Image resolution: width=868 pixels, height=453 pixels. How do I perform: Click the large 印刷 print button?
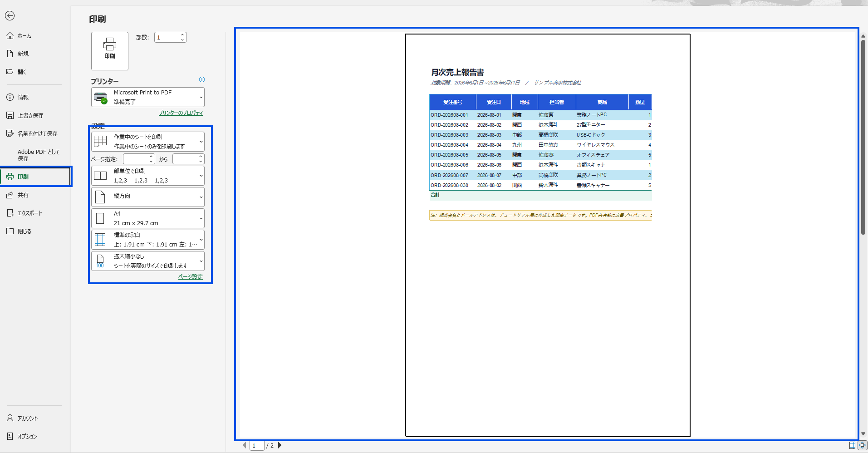(110, 51)
